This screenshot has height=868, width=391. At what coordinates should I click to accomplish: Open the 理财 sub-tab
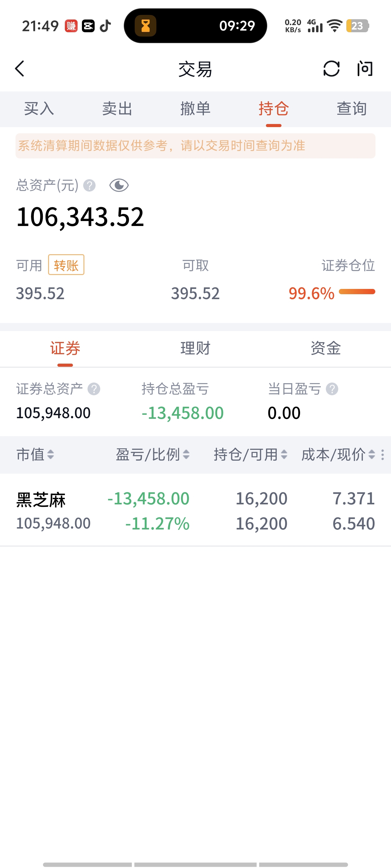tap(195, 348)
